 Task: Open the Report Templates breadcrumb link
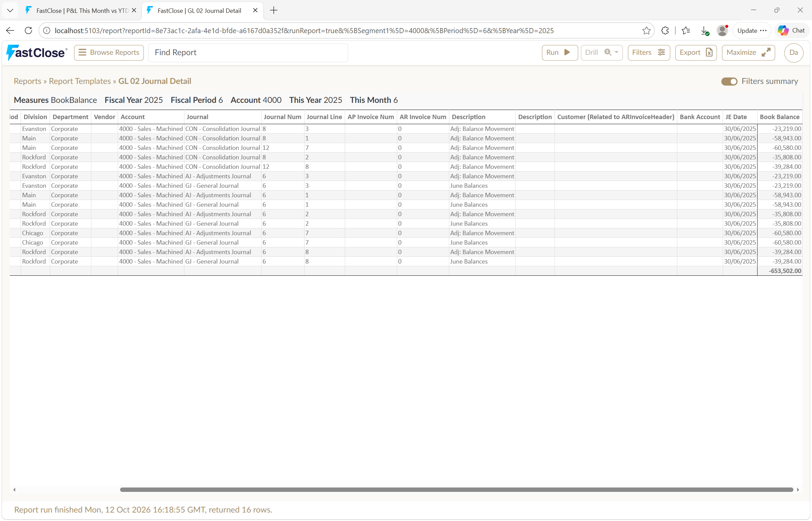80,81
